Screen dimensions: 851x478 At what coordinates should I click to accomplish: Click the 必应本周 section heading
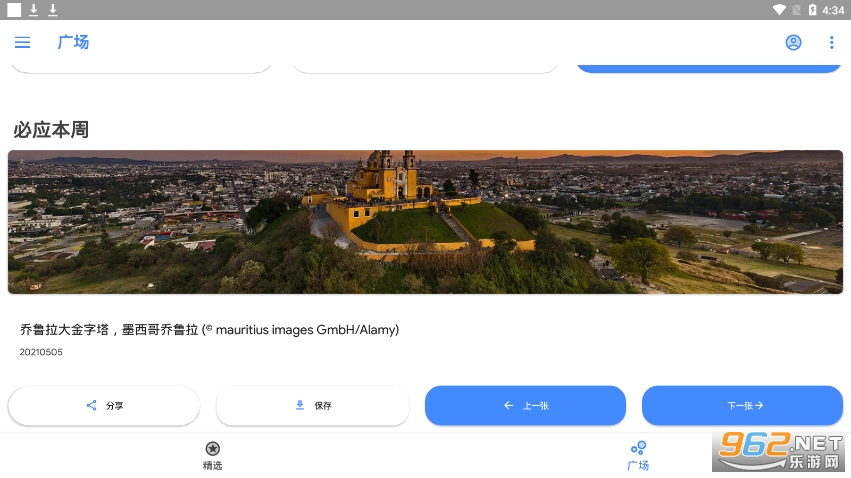[x=51, y=130]
